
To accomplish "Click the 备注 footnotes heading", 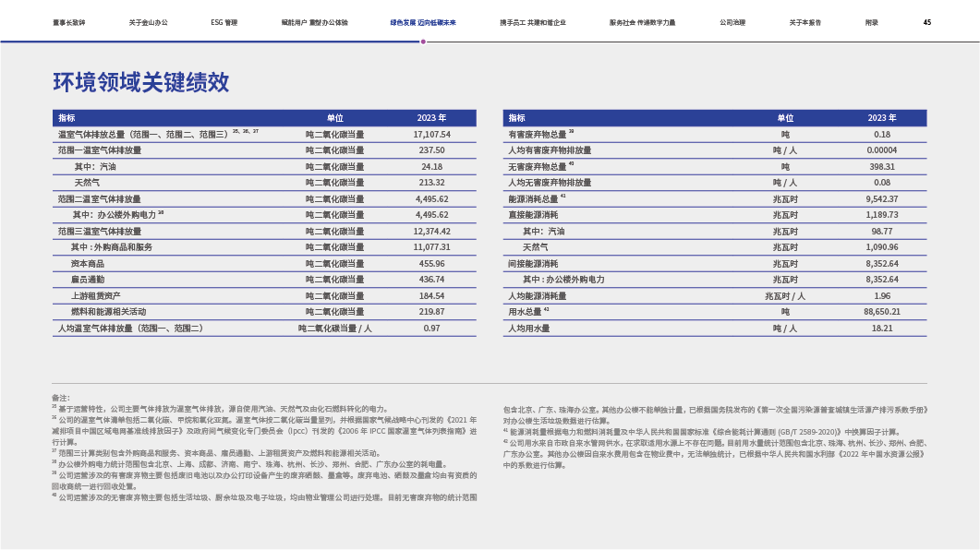I will tap(60, 397).
